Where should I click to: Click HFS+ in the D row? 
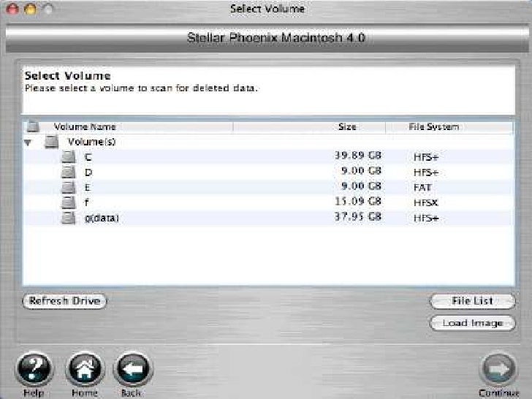[426, 172]
